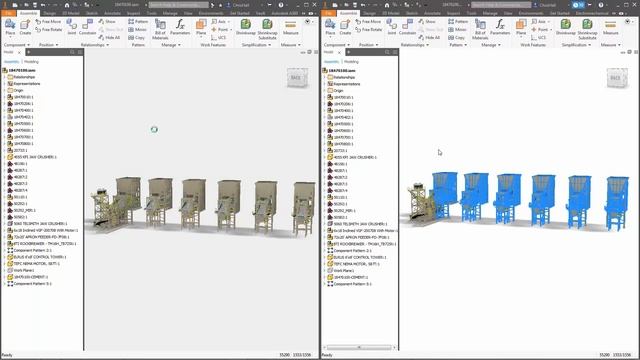
Task: Click Mirror tool in left window ribbon
Action: pyautogui.click(x=138, y=29)
